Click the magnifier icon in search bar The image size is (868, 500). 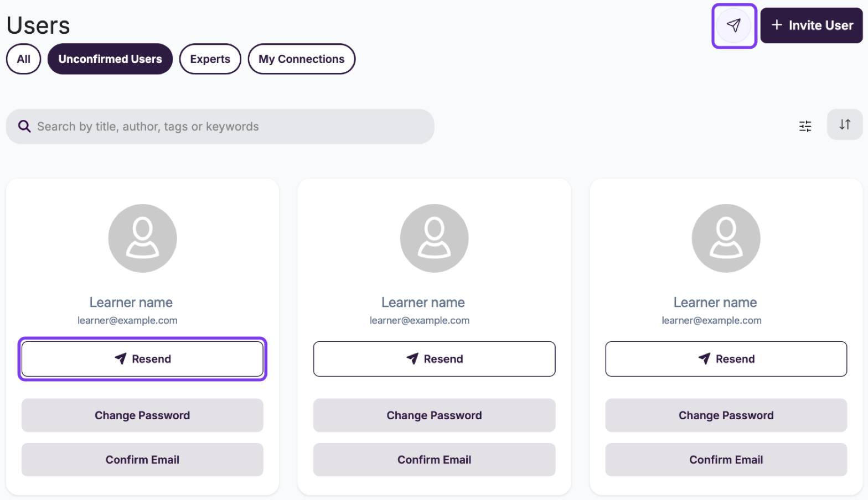[24, 127]
